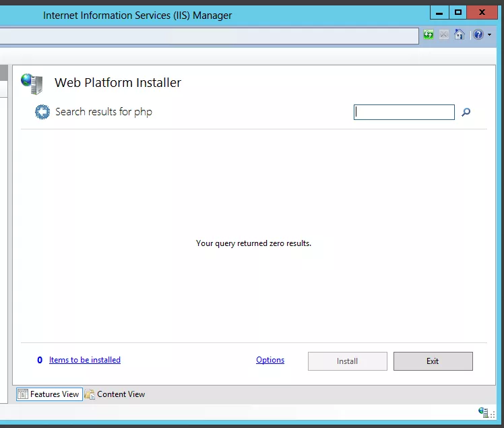The image size is (504, 428).
Task: Switch to the Content View tab
Action: [x=115, y=394]
